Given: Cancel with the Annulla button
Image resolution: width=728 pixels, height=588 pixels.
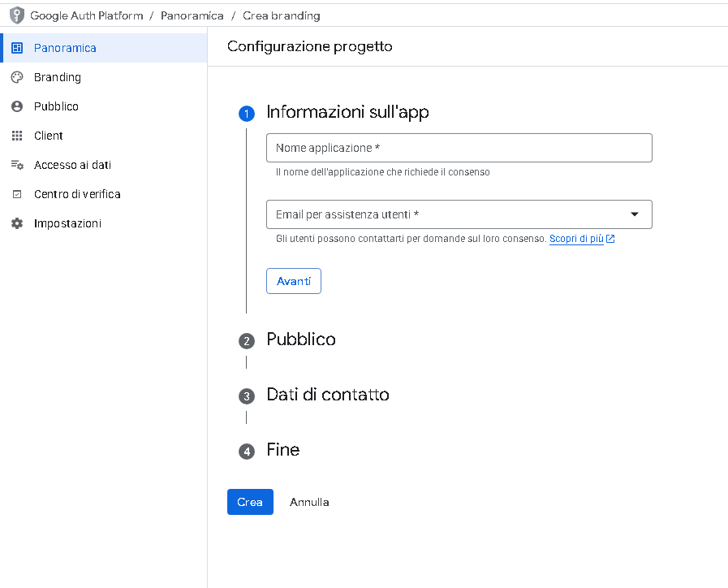Looking at the screenshot, I should pyautogui.click(x=309, y=502).
